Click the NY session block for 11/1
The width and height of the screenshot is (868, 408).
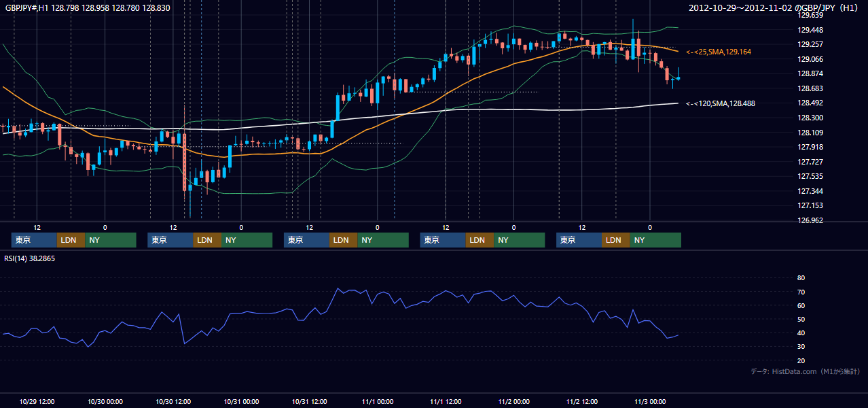coord(520,240)
